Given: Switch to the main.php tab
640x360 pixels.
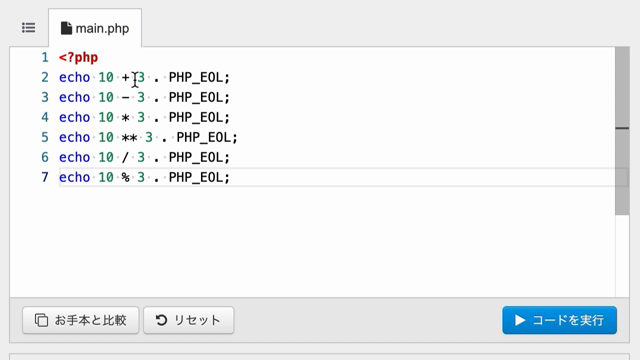Looking at the screenshot, I should pos(95,28).
